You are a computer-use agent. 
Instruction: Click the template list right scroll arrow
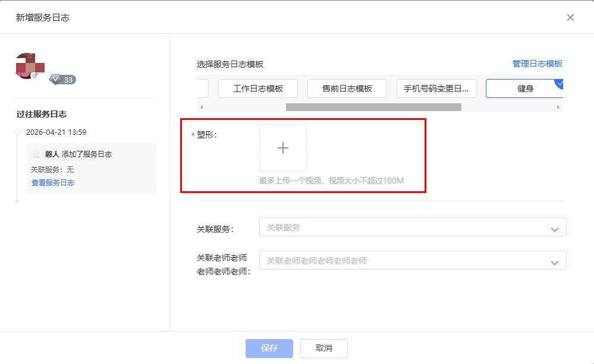tap(558, 107)
